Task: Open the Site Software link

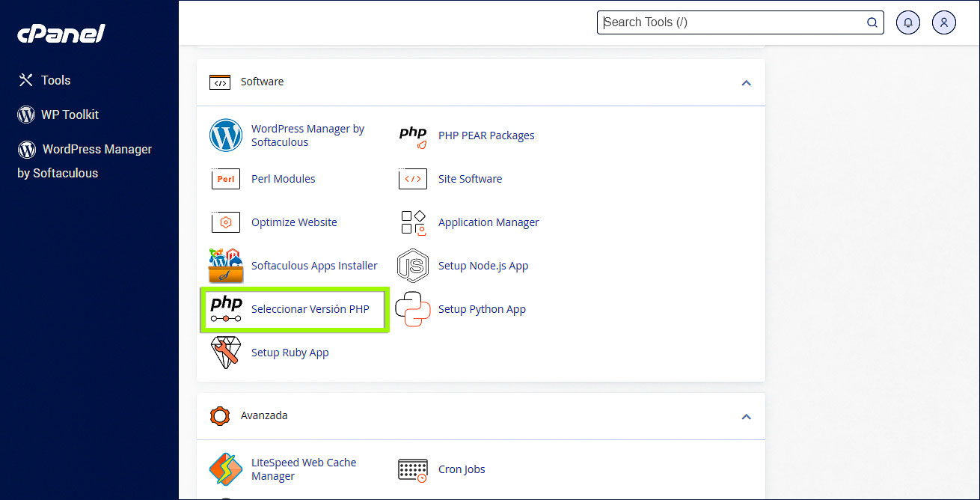Action: [x=470, y=179]
